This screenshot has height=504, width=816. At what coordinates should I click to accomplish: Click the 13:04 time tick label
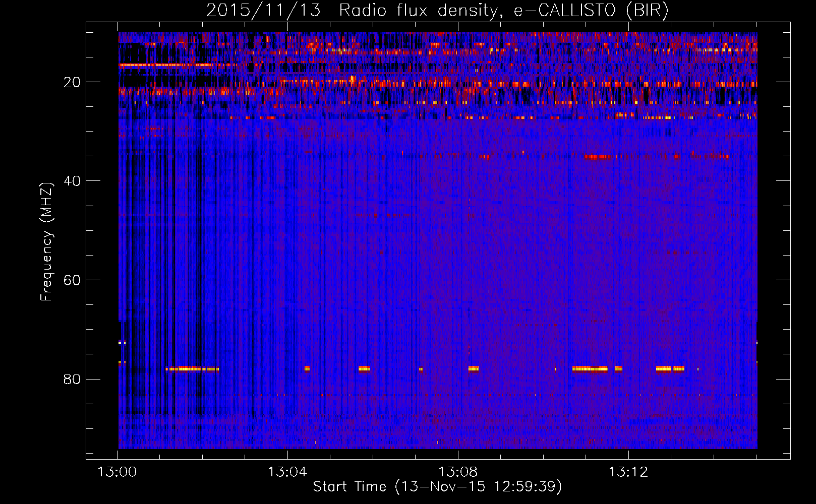point(287,472)
